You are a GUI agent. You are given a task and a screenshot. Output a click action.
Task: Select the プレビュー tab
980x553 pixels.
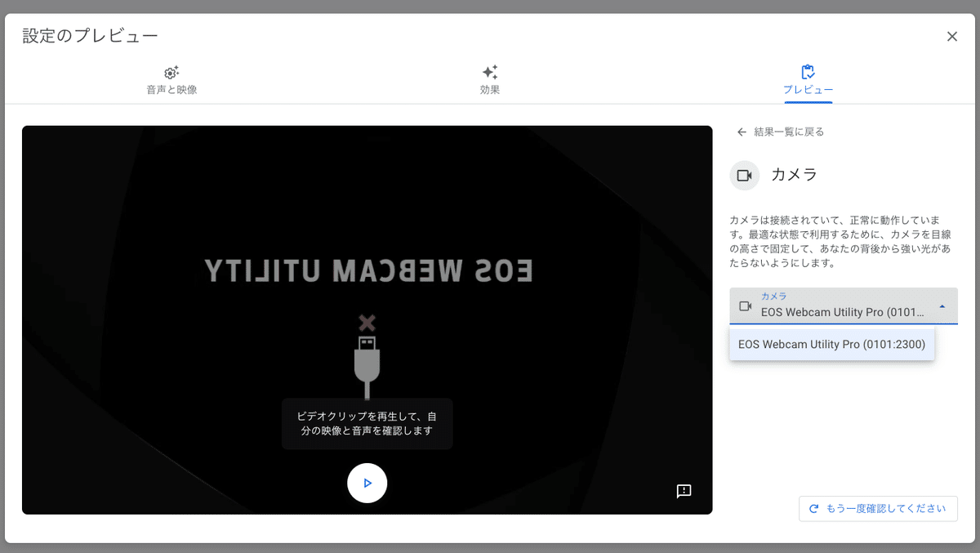pyautogui.click(x=808, y=81)
